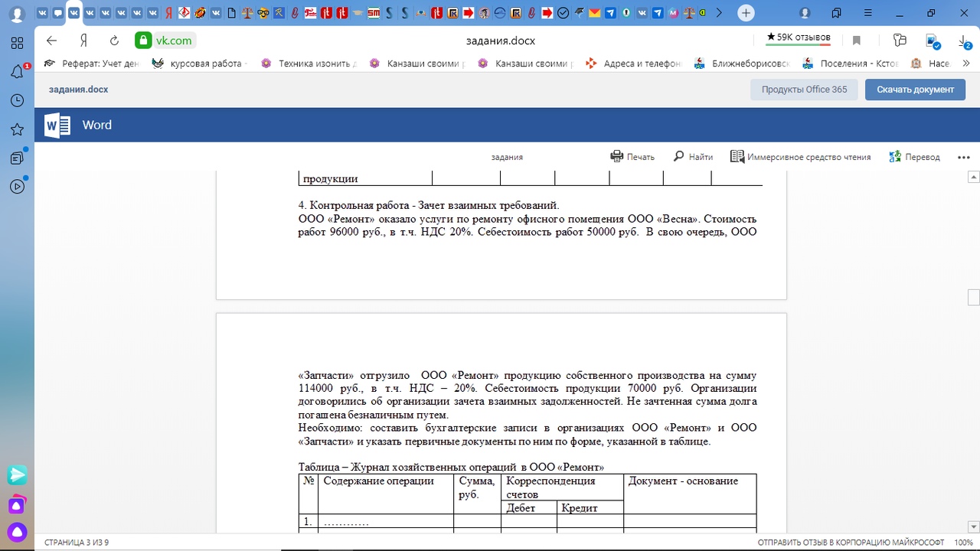Reload the page
Image resolution: width=980 pixels, height=551 pixels.
[x=114, y=41]
